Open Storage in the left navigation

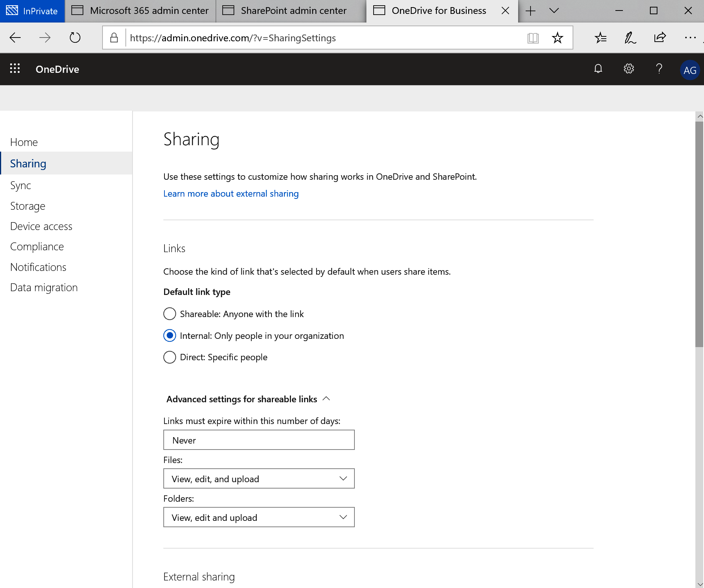(28, 206)
